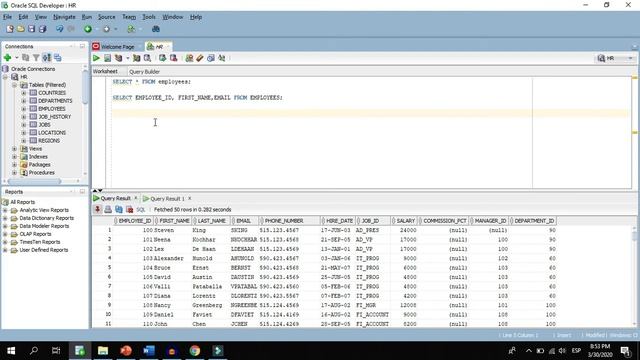Click the Run Script icon in worksheet toolbar

(x=107, y=58)
